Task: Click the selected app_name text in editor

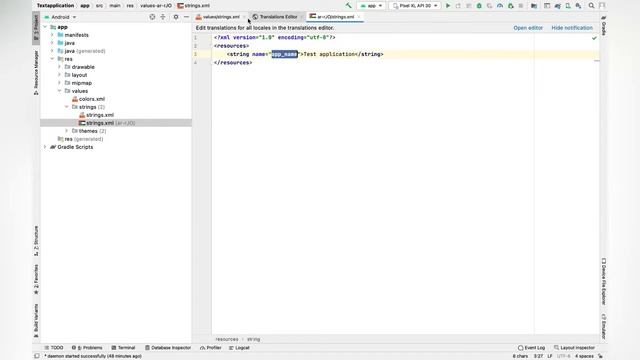Action: pos(284,54)
